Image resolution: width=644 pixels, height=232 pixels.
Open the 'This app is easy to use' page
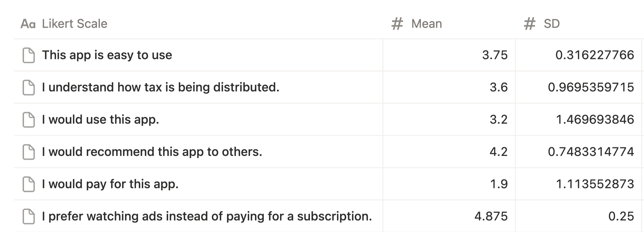107,55
